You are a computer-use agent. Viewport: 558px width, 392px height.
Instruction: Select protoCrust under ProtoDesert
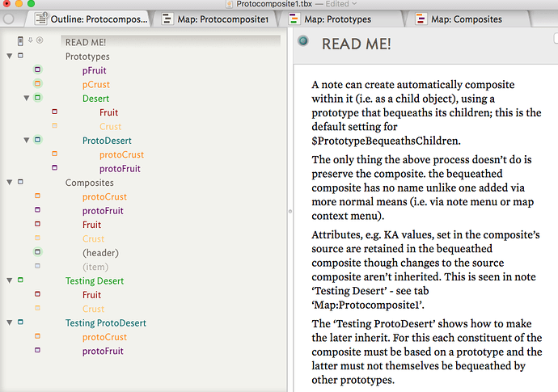click(121, 154)
